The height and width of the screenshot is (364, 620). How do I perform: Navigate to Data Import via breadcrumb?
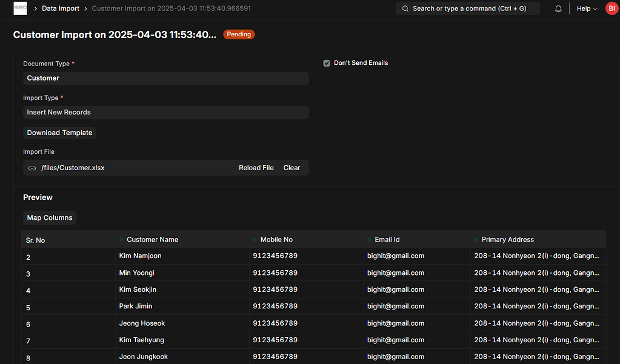(60, 8)
